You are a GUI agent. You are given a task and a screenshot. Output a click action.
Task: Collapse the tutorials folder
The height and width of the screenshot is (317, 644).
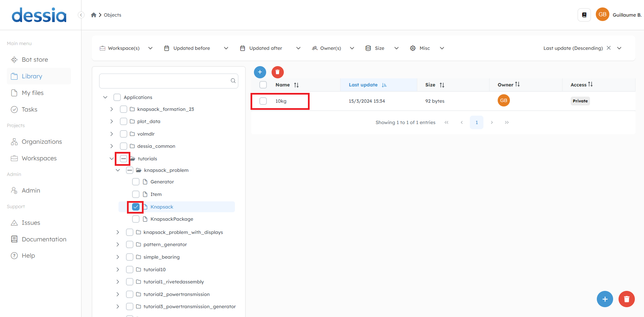(112, 159)
